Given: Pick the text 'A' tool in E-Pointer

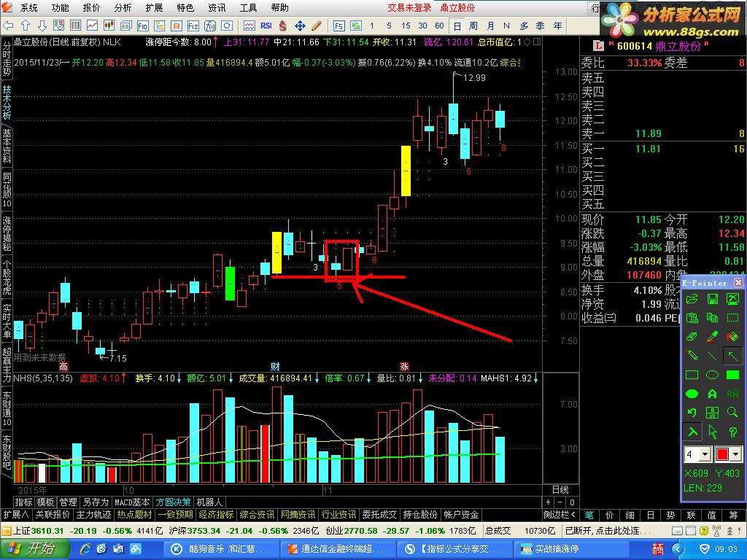Looking at the screenshot, I should coord(712,394).
